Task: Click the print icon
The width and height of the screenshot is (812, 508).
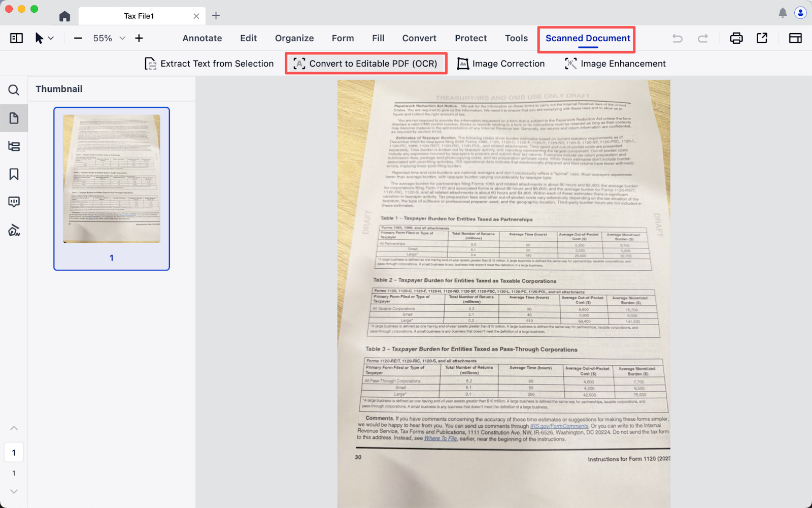Action: point(736,38)
